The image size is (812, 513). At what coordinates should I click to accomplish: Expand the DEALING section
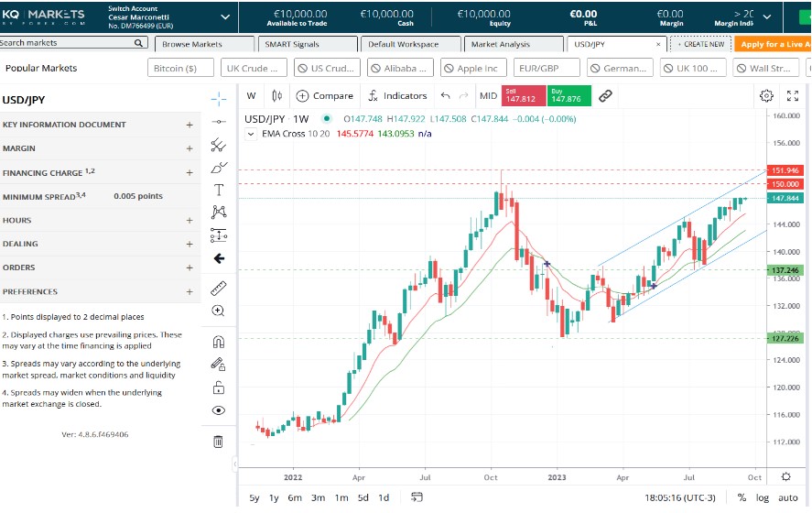[100, 244]
